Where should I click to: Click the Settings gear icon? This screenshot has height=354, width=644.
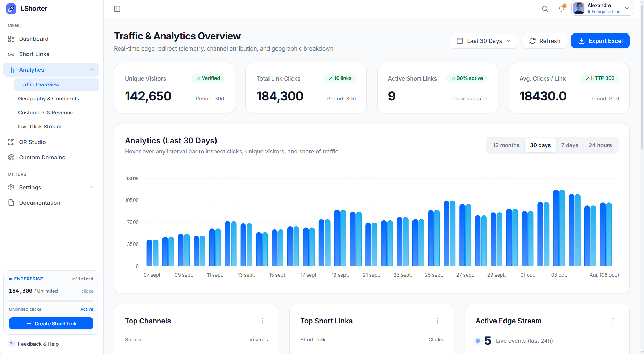[x=11, y=187]
